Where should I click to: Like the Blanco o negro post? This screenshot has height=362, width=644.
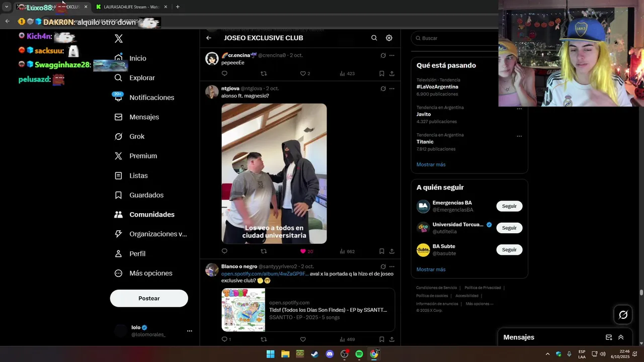tap(303, 339)
